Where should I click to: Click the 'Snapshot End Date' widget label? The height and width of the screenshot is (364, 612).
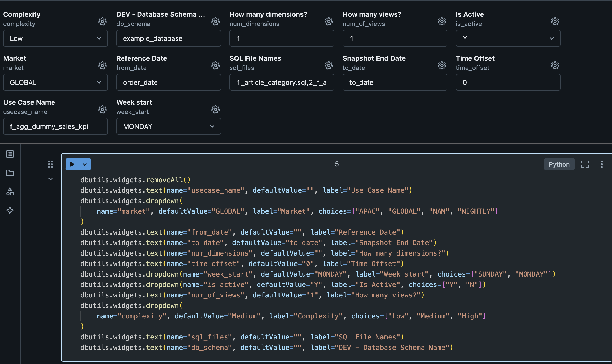374,58
